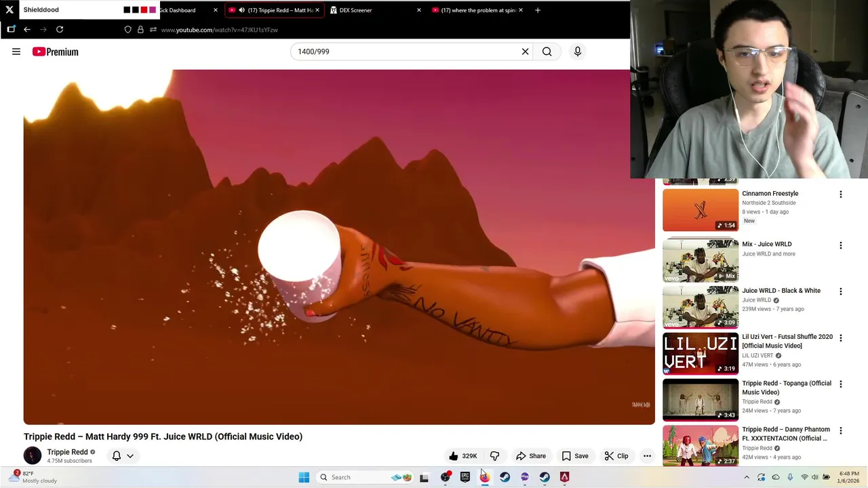
Task: Go to YouTube Premium home logo
Action: tap(56, 52)
